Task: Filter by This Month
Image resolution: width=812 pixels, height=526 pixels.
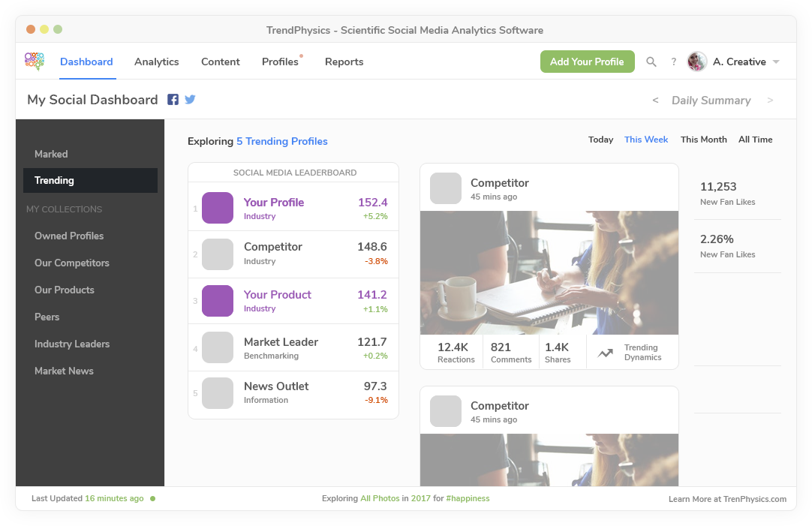Action: (x=704, y=140)
